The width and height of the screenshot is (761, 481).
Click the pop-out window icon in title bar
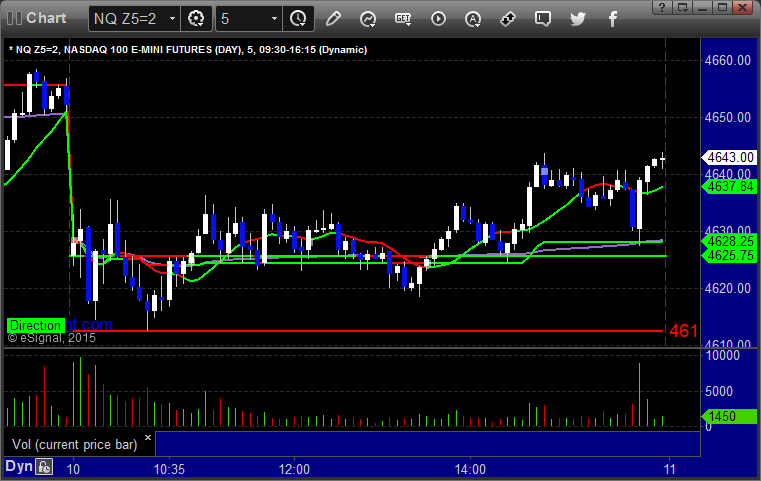tap(683, 7)
